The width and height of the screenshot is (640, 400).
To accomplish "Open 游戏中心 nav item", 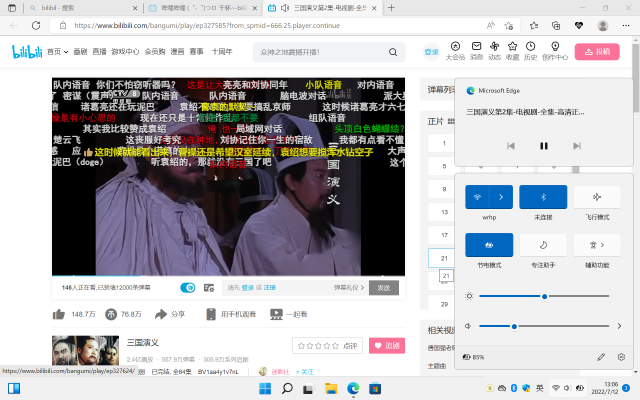I will tap(125, 52).
